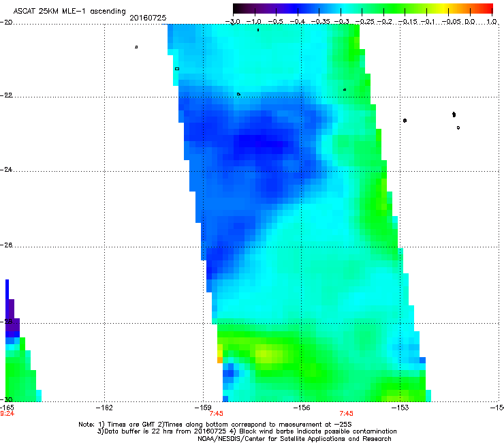The height and width of the screenshot is (443, 504).
Task: Click the -26 latitude axis label
Action: point(6,245)
